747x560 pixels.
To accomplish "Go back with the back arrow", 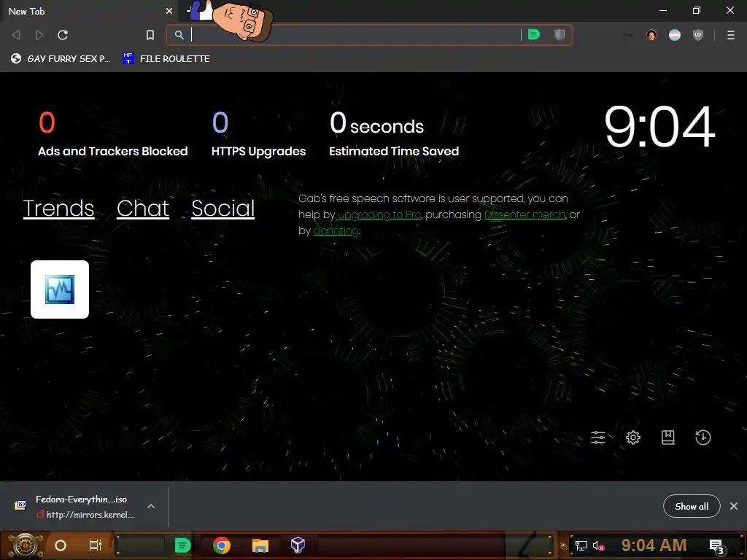I will 16,35.
